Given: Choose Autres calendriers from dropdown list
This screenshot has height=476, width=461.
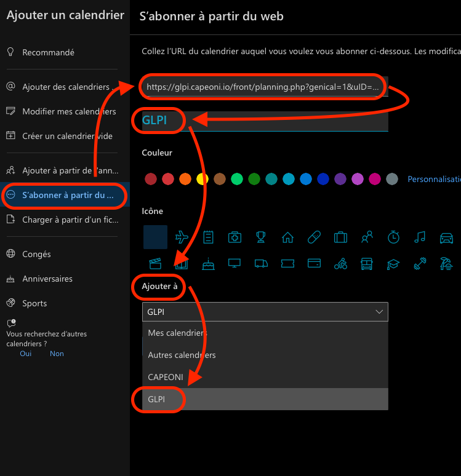Looking at the screenshot, I should [x=265, y=355].
